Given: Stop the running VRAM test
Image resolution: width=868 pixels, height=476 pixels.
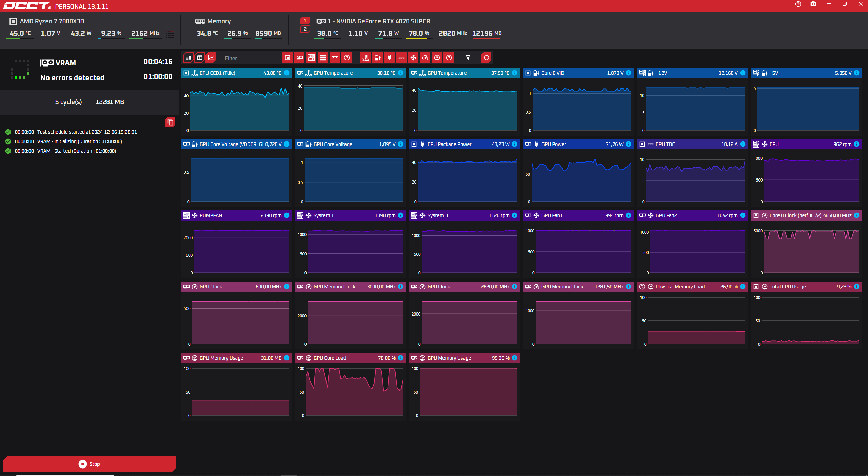Looking at the screenshot, I should click(x=90, y=464).
